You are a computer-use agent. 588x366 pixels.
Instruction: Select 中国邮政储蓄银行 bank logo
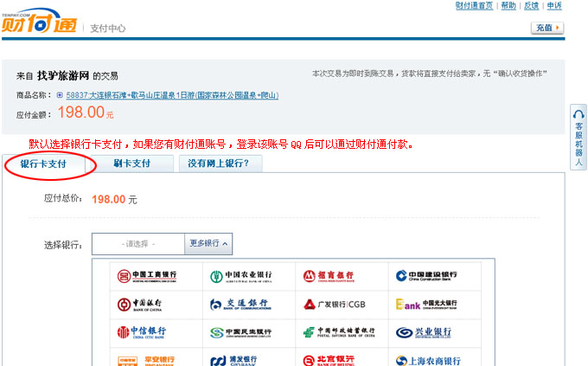click(x=339, y=332)
